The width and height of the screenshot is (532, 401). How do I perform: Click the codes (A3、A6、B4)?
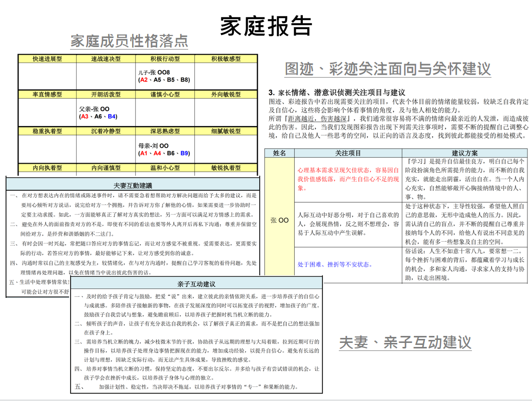98,117
